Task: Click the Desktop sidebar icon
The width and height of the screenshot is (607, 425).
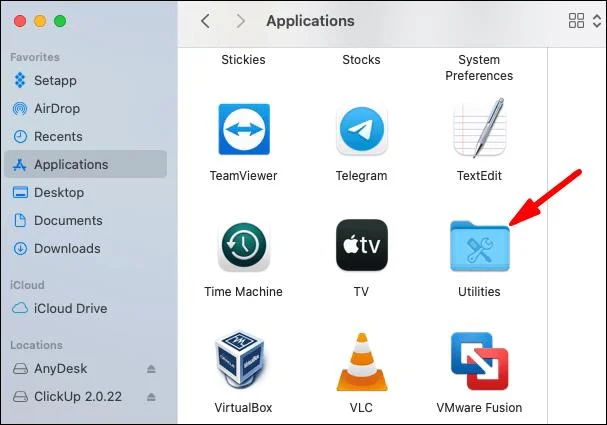Action: click(x=20, y=192)
